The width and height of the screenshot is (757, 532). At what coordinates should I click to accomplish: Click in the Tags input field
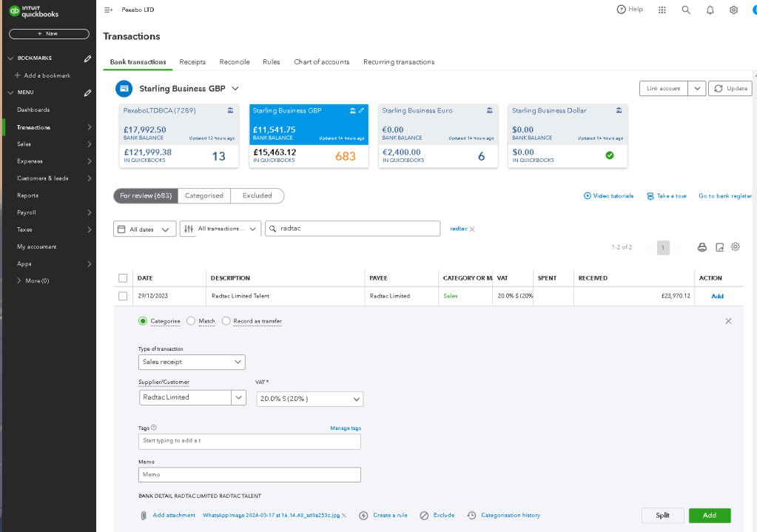[249, 441]
